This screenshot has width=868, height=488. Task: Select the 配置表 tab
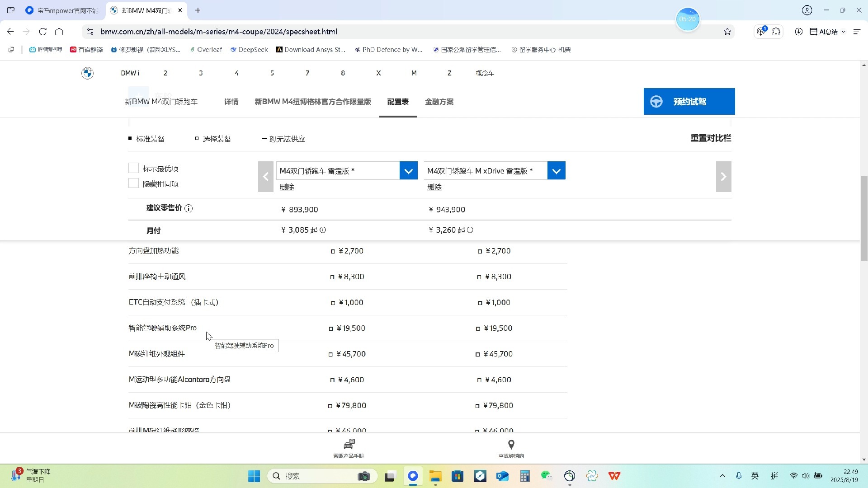(x=398, y=102)
